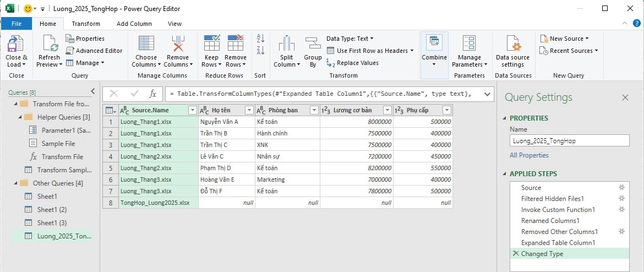Click the Choose Columns icon

pyautogui.click(x=146, y=44)
